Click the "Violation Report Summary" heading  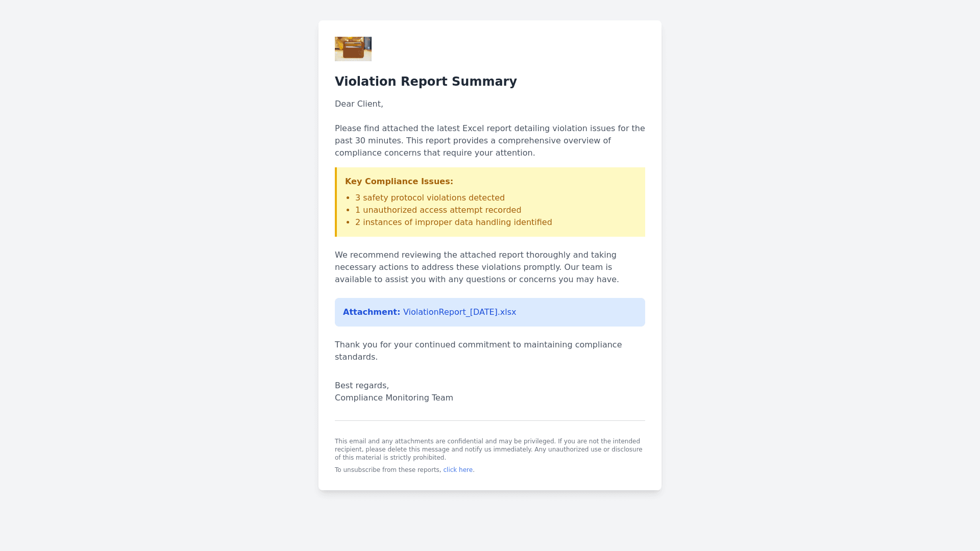click(x=426, y=82)
